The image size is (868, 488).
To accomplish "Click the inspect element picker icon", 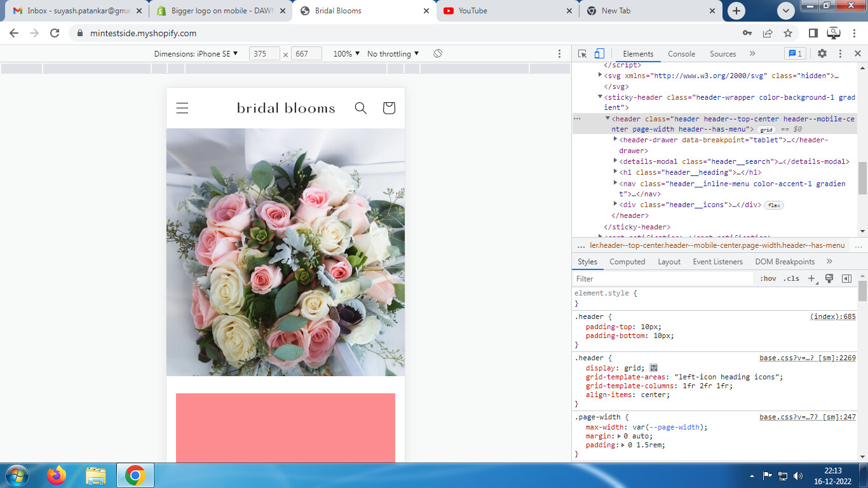I will (582, 54).
